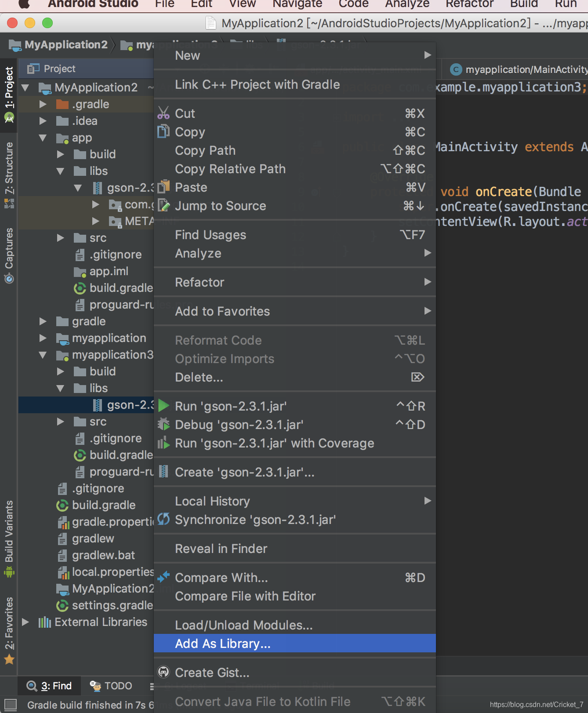
Task: Click the Create jar archive icon
Action: (x=163, y=471)
